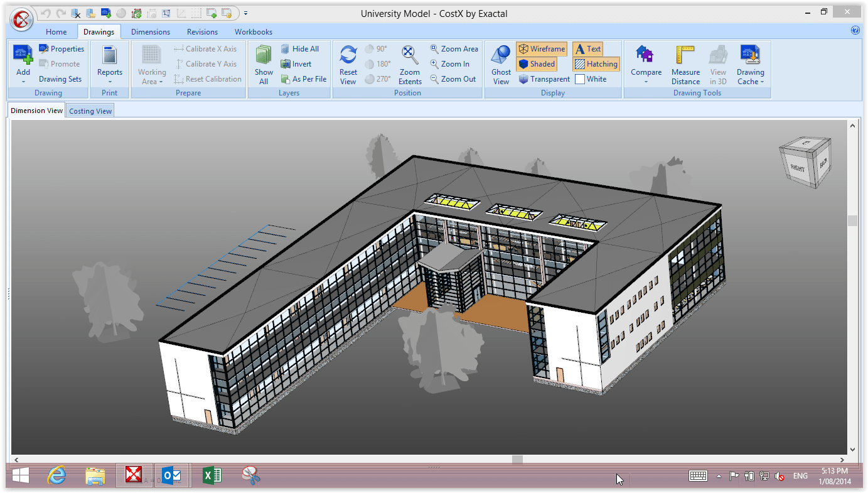Click the Add Drawing icon in ribbon
Screen dimensions: 868x493
click(23, 55)
